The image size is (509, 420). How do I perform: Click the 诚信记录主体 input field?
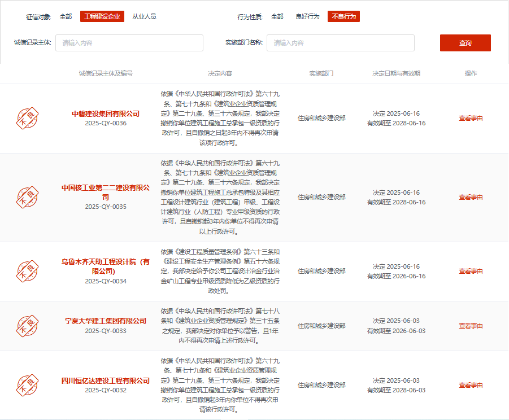(129, 43)
